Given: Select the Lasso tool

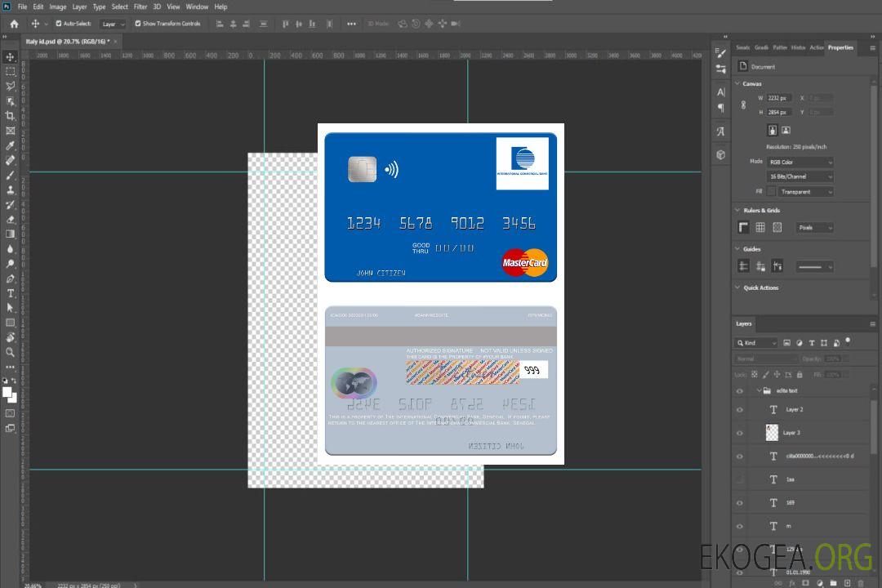Looking at the screenshot, I should pos(10,86).
